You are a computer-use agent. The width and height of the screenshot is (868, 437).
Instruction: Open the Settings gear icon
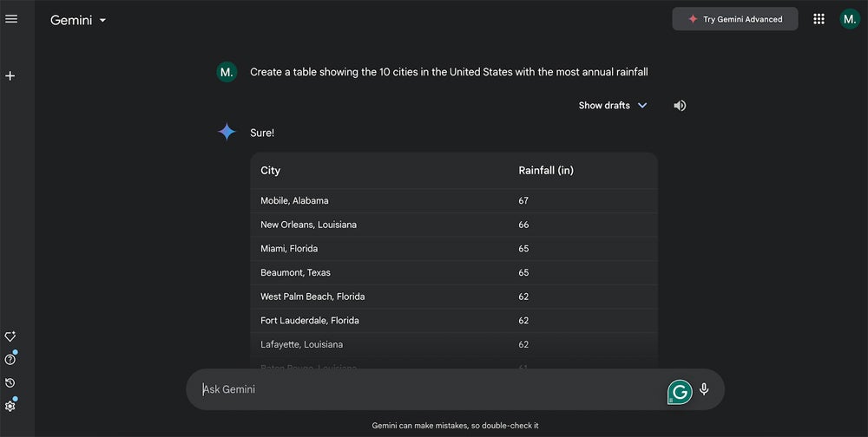[10, 406]
